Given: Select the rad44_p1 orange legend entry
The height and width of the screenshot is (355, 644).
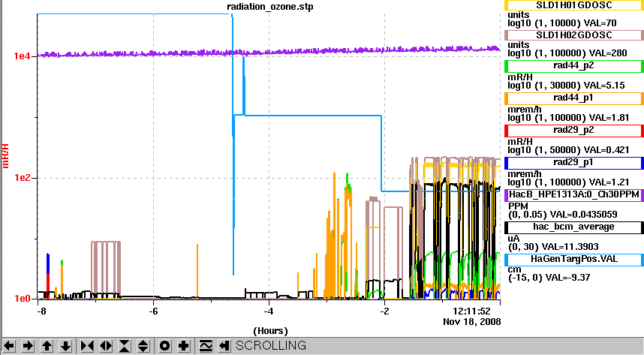Looking at the screenshot, I should pos(573,98).
